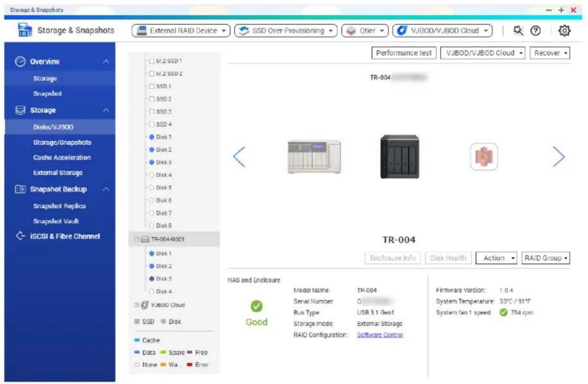Click the SSD Over-Provisioning icon

[x=245, y=31]
